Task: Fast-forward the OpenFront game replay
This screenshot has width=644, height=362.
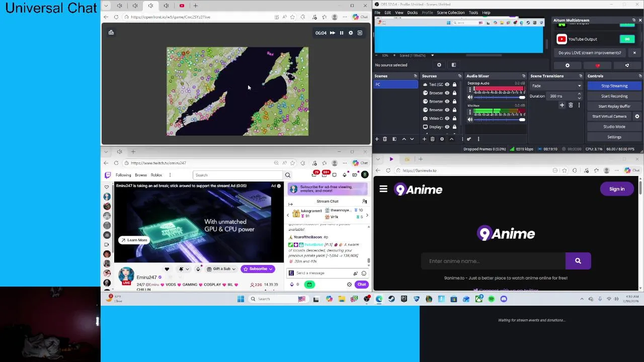Action: [x=332, y=33]
